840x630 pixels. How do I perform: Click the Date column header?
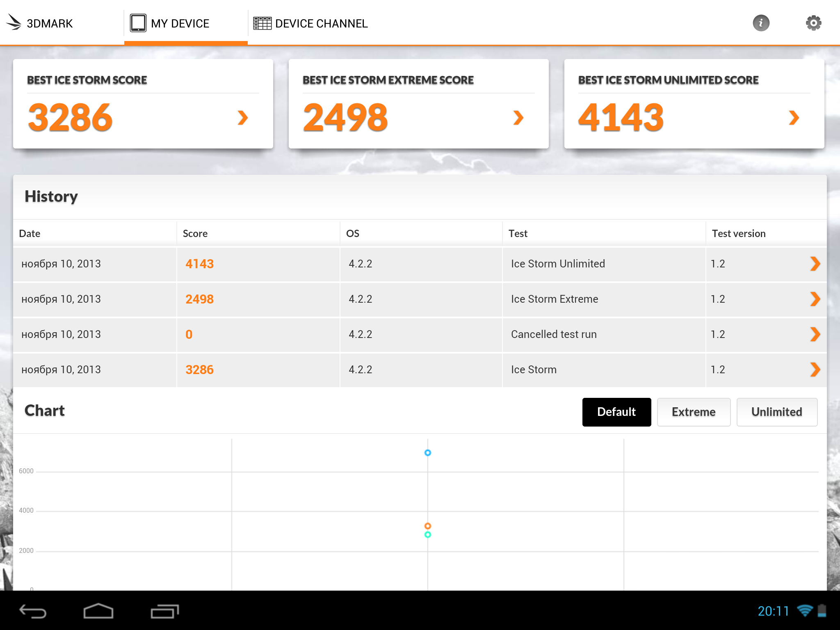pos(30,233)
